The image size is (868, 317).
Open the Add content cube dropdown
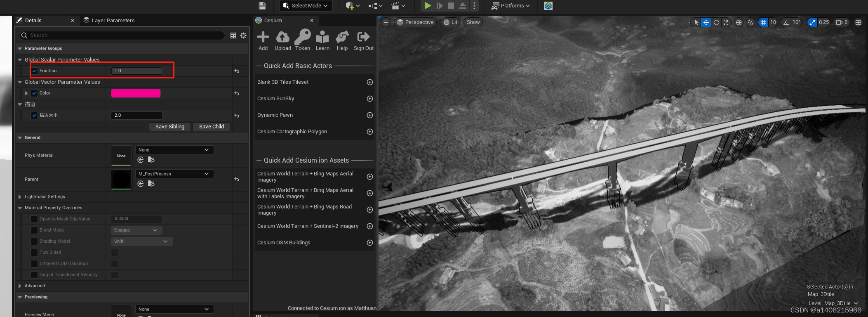point(353,6)
